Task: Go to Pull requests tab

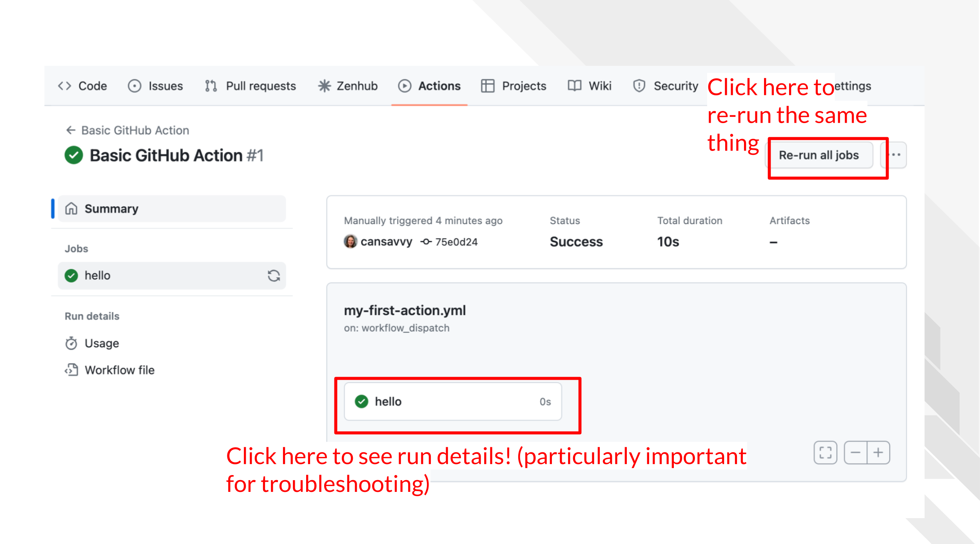Action: 250,86
